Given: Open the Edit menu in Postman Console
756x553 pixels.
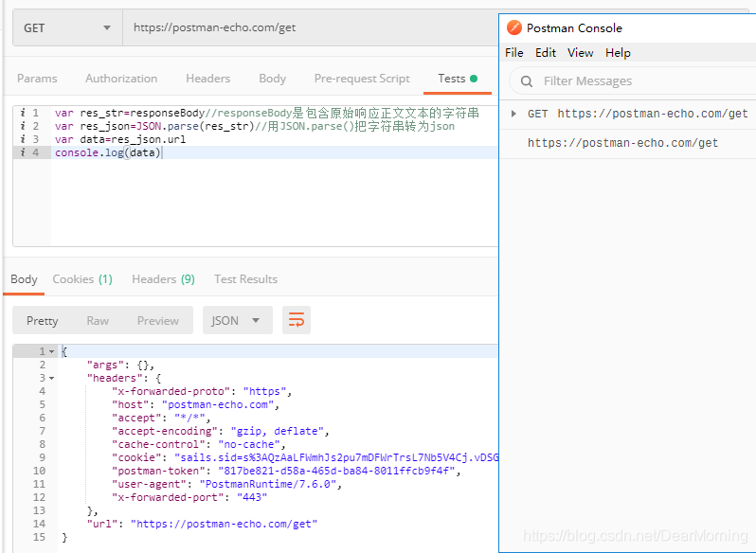Looking at the screenshot, I should click(546, 53).
